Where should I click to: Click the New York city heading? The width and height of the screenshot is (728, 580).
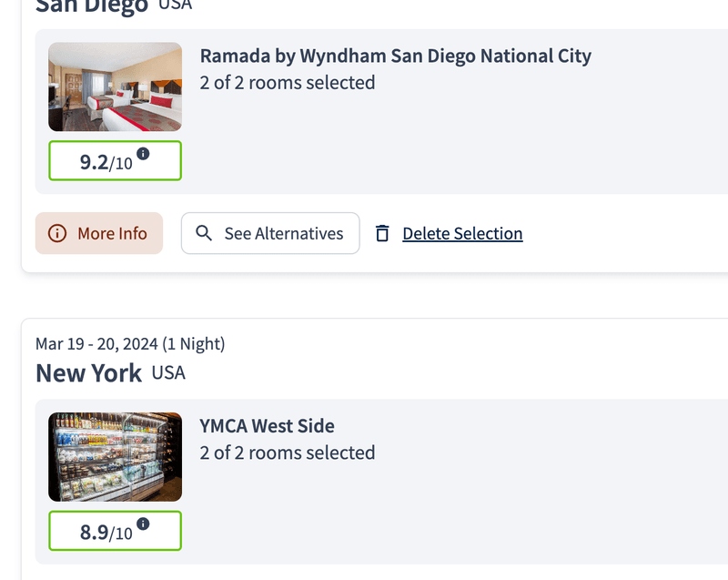[x=88, y=373]
